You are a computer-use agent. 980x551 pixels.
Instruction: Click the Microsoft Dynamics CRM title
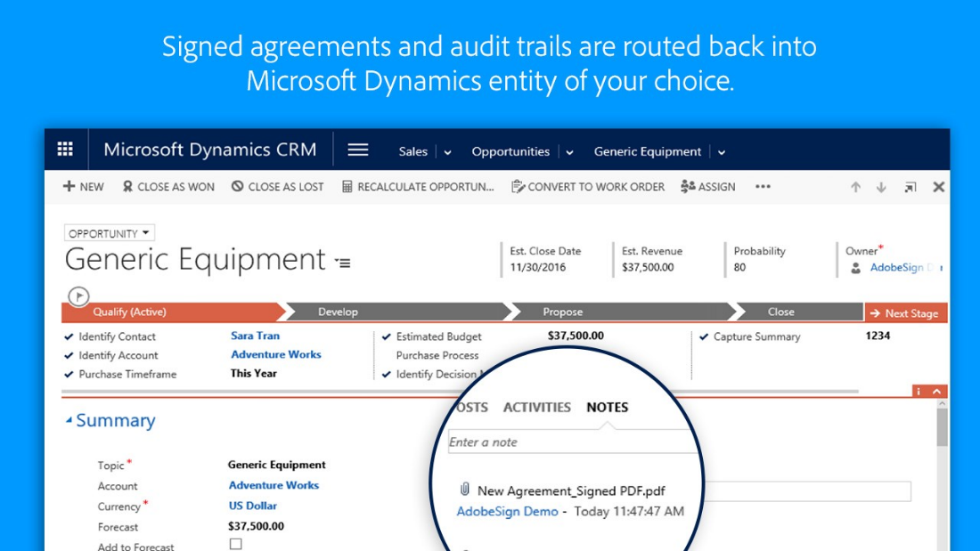click(x=210, y=150)
